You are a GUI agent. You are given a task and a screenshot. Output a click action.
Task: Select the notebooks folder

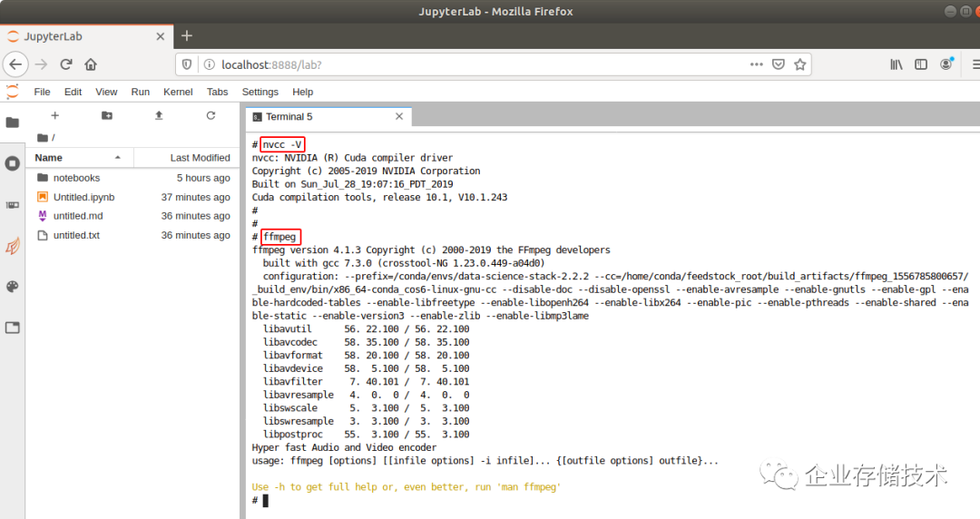pos(133,178)
